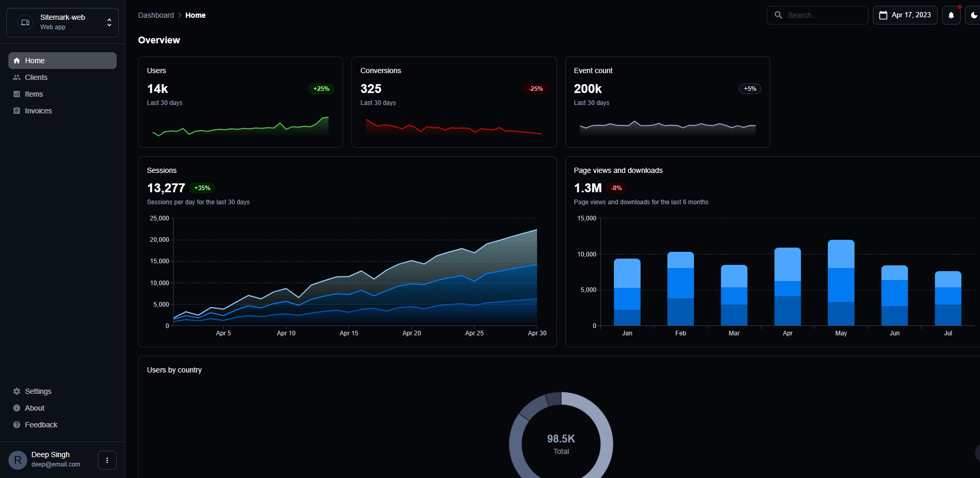This screenshot has width=980, height=478.
Task: Click the Dashboard breadcrumb link
Action: click(x=156, y=15)
